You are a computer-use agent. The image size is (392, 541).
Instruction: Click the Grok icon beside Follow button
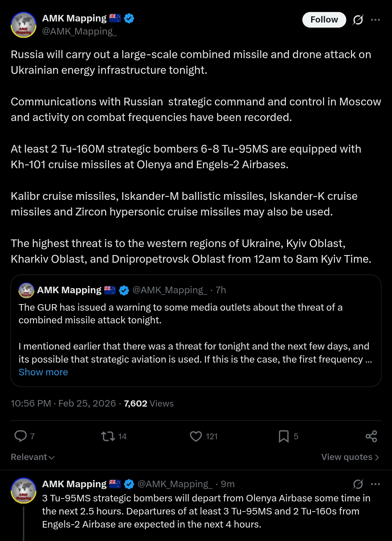tap(358, 20)
